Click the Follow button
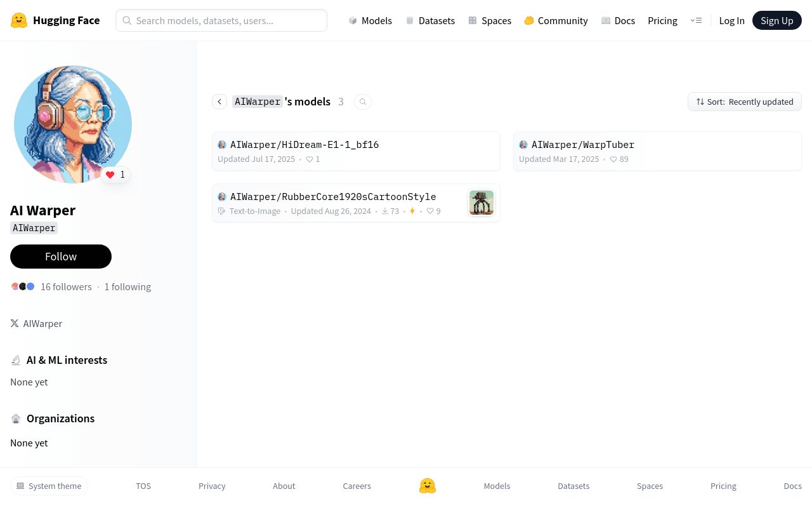Image resolution: width=812 pixels, height=508 pixels. (x=61, y=257)
